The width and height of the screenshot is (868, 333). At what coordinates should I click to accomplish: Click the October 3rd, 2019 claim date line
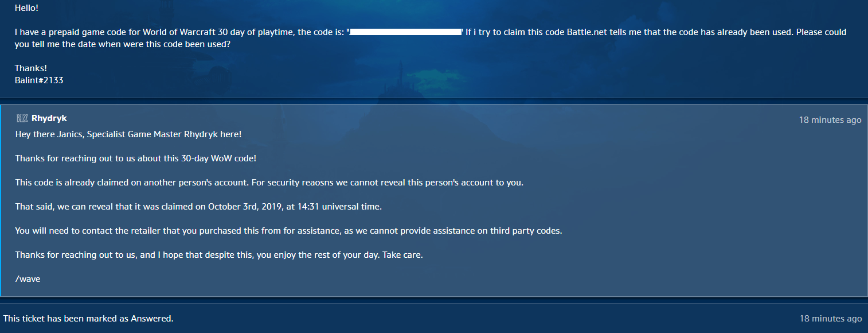coord(198,207)
